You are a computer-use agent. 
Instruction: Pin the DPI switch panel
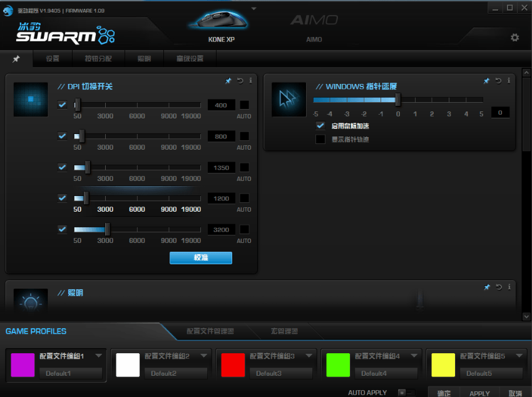point(228,80)
